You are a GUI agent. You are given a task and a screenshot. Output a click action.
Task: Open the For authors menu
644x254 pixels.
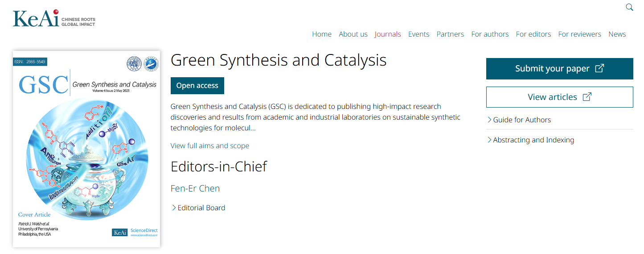pos(490,34)
